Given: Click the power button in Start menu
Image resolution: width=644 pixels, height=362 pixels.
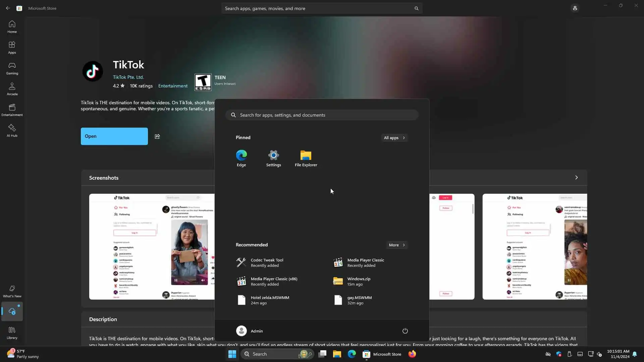Looking at the screenshot, I should point(405,331).
